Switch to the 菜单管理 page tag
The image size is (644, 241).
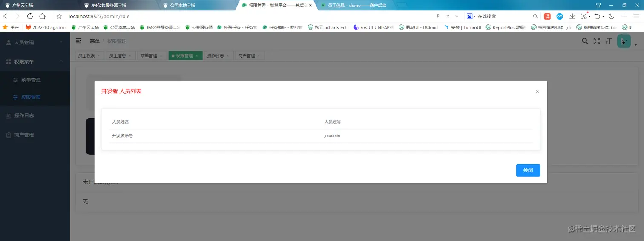[x=151, y=55]
